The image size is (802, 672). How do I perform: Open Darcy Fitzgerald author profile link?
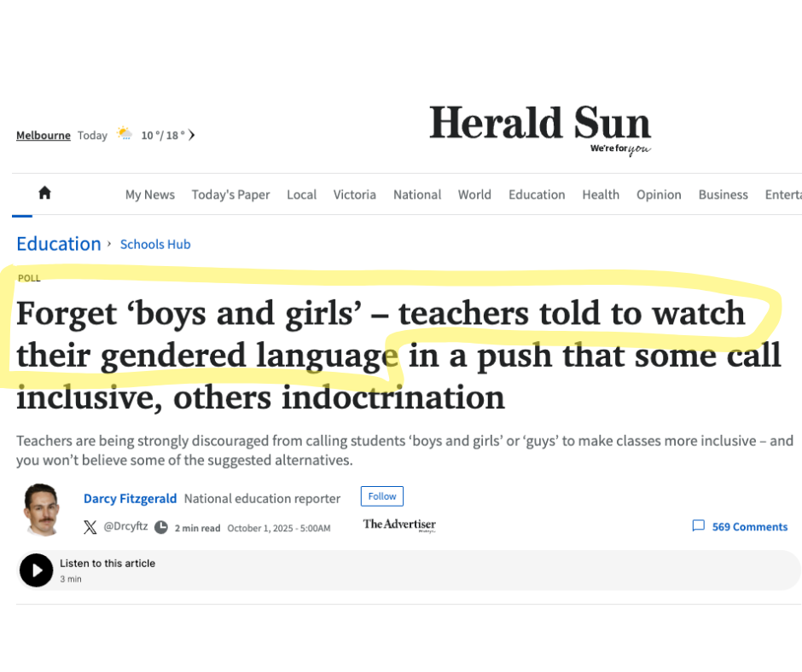coord(130,498)
